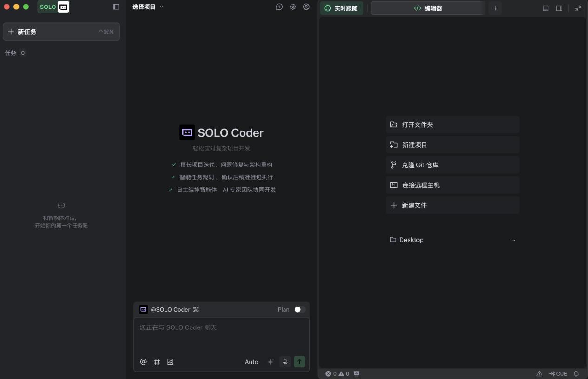
Task: Open the 选择项目 project dropdown
Action: pyautogui.click(x=148, y=7)
